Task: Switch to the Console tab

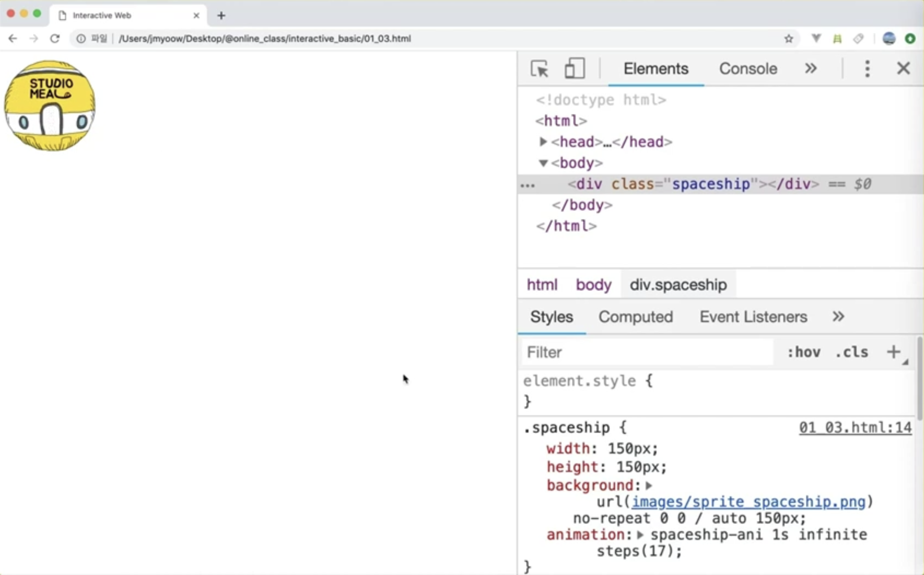Action: pyautogui.click(x=748, y=69)
